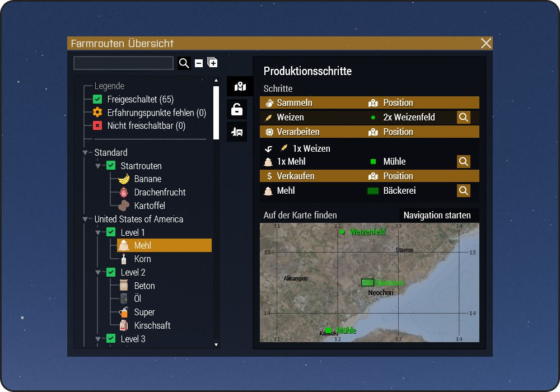560x392 pixels.
Task: Click the route search input field
Action: (124, 63)
